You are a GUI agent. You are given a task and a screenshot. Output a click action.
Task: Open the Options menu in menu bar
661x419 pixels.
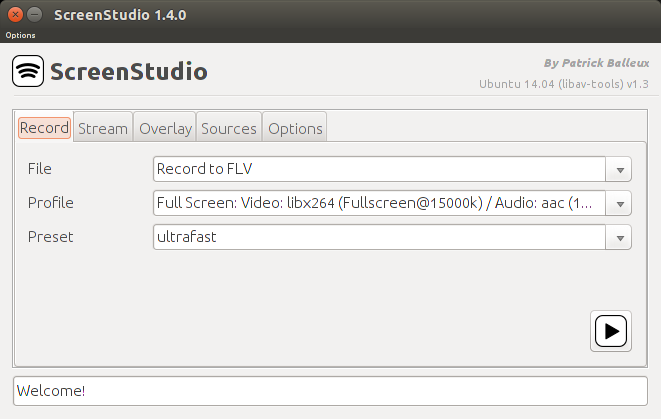click(x=20, y=35)
